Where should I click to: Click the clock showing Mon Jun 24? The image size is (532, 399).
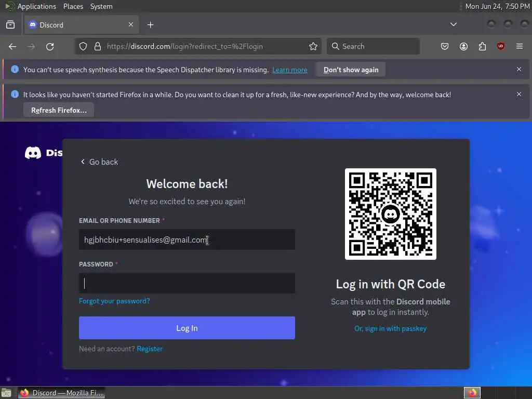[497, 6]
